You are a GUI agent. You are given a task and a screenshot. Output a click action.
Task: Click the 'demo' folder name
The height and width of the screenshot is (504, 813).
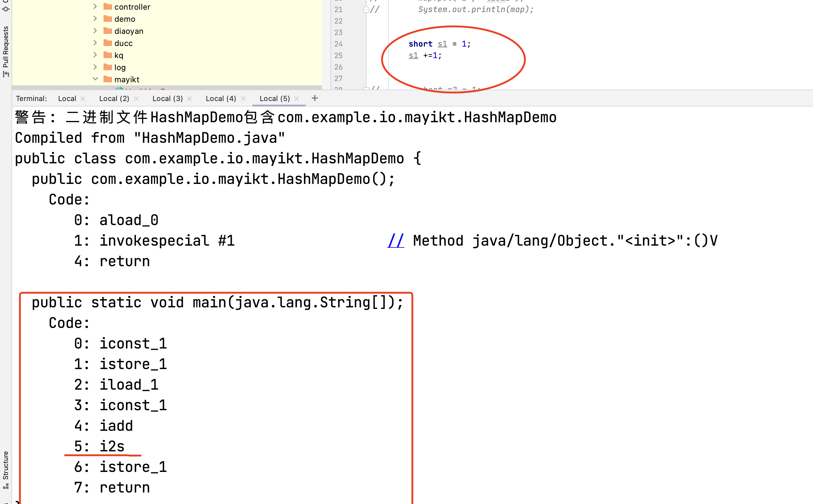click(x=125, y=19)
